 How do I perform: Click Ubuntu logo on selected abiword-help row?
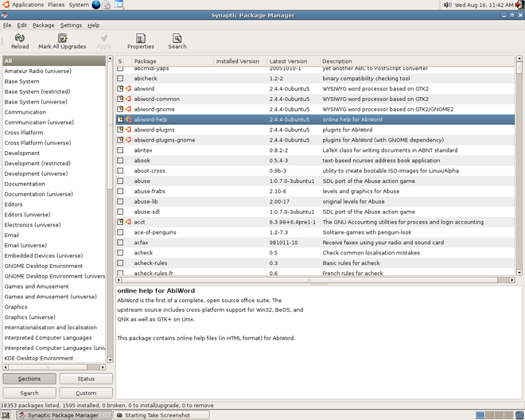[128, 119]
